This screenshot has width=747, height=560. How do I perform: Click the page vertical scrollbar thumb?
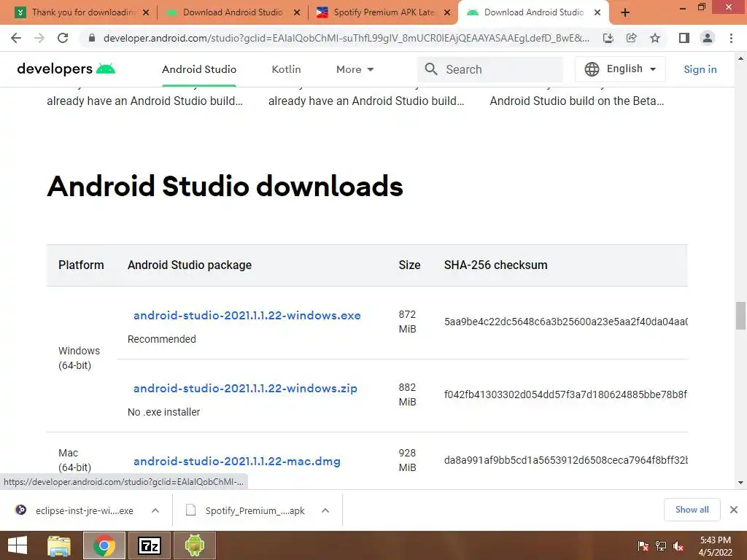coord(740,315)
